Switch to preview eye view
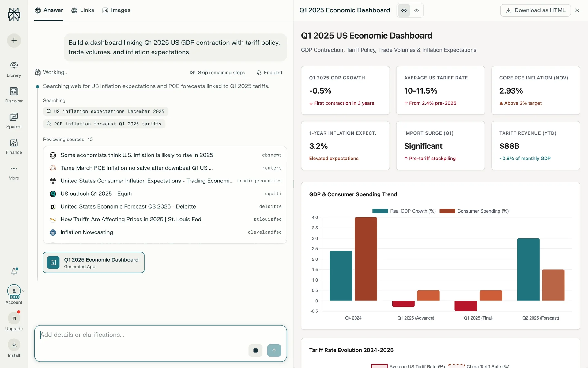 pos(404,10)
